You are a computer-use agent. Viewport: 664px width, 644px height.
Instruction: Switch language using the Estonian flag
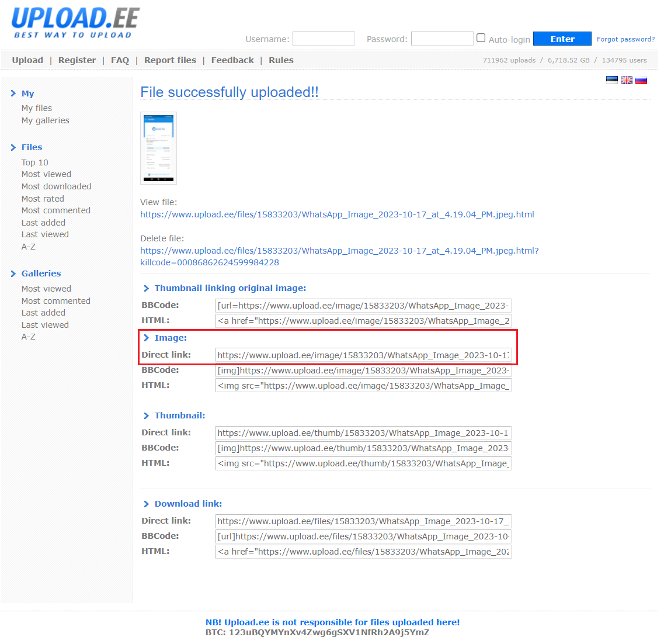click(x=612, y=80)
